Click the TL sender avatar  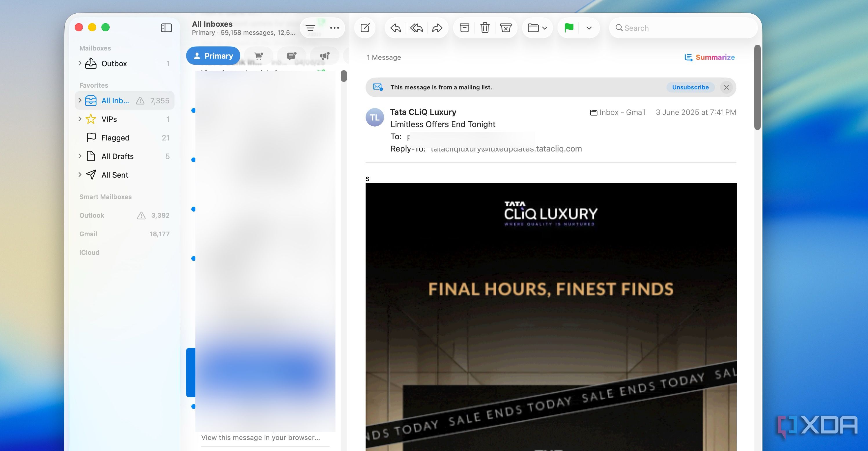click(375, 117)
